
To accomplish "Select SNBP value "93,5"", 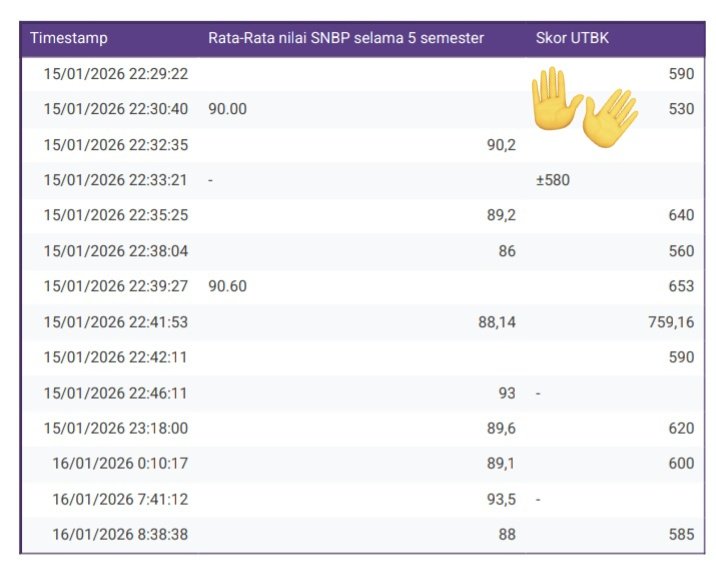I will click(x=501, y=500).
